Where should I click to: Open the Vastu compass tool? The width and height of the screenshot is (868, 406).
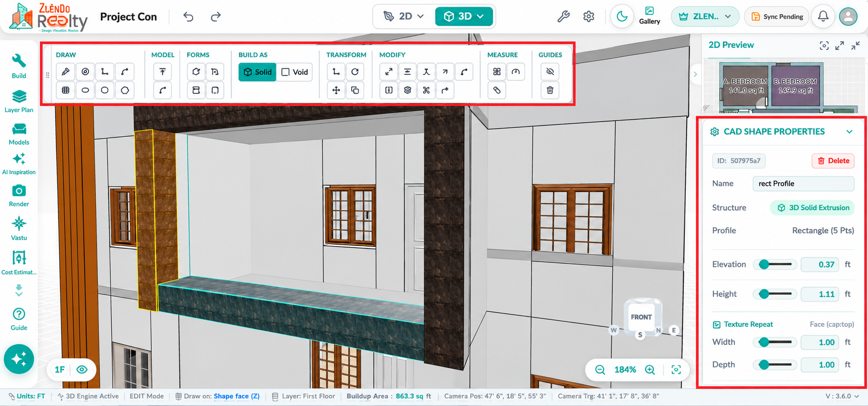[19, 229]
